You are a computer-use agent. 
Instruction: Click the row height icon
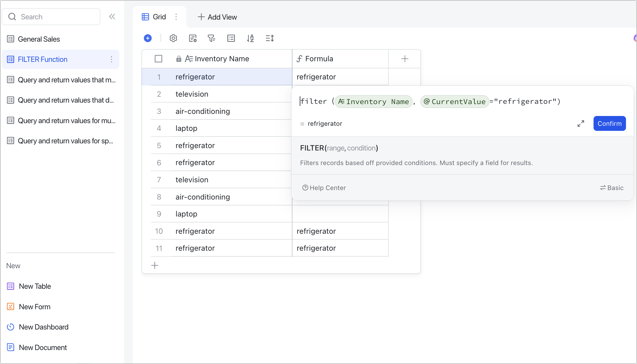pos(270,38)
